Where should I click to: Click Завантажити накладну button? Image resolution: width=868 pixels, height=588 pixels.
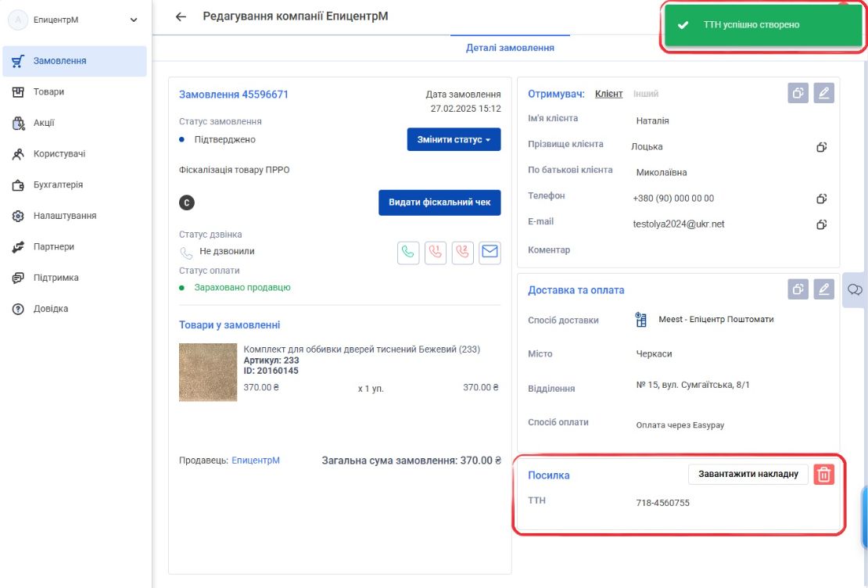point(748,474)
